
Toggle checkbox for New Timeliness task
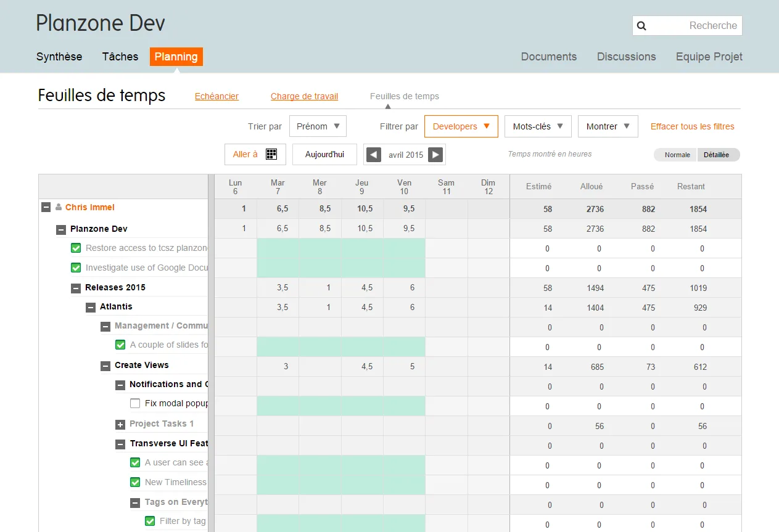pyautogui.click(x=135, y=482)
